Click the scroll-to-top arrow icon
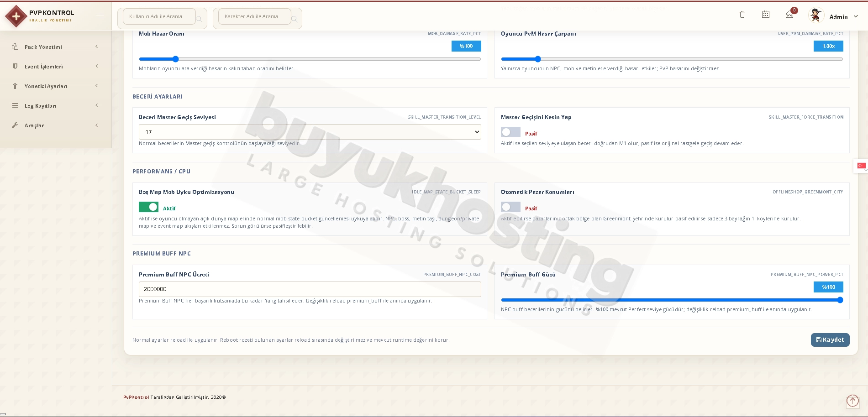 pyautogui.click(x=852, y=401)
